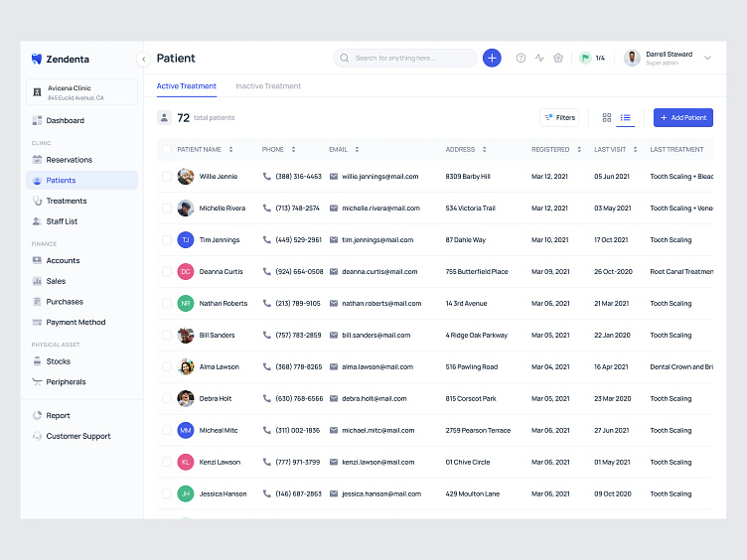Open email nathan.roberts@mail.com

[381, 304]
